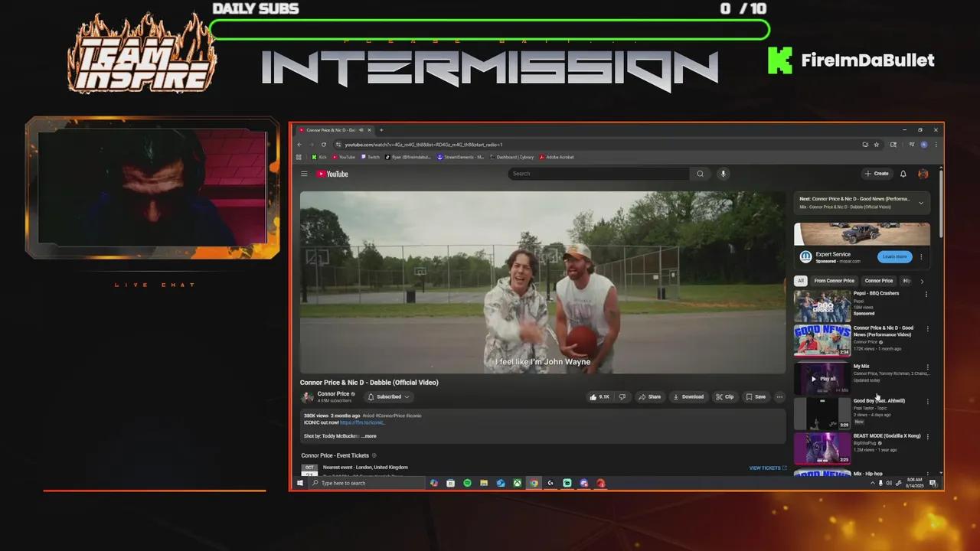Click Chrome icon in the taskbar
This screenshot has width=980, height=551.
534,483
